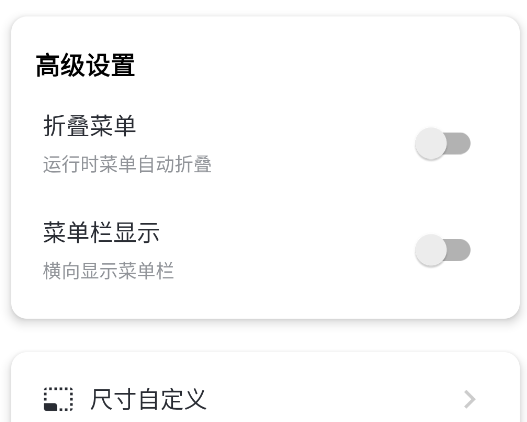Click the 横向显示菜单栏 description text
The height and width of the screenshot is (422, 527).
click(x=108, y=271)
